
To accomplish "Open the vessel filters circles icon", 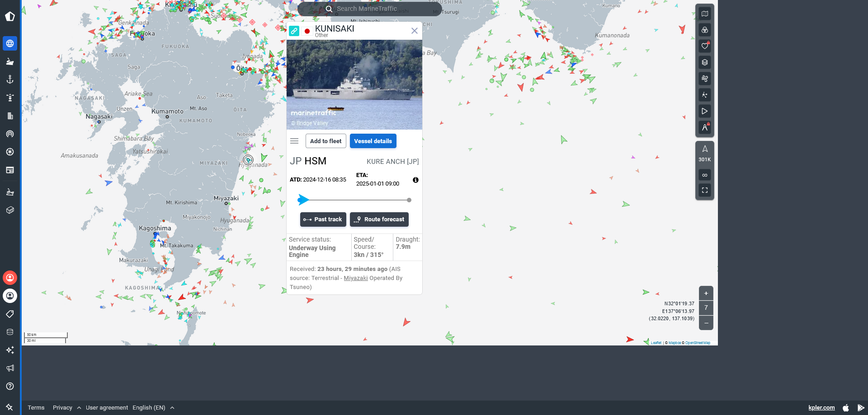I will click(705, 30).
